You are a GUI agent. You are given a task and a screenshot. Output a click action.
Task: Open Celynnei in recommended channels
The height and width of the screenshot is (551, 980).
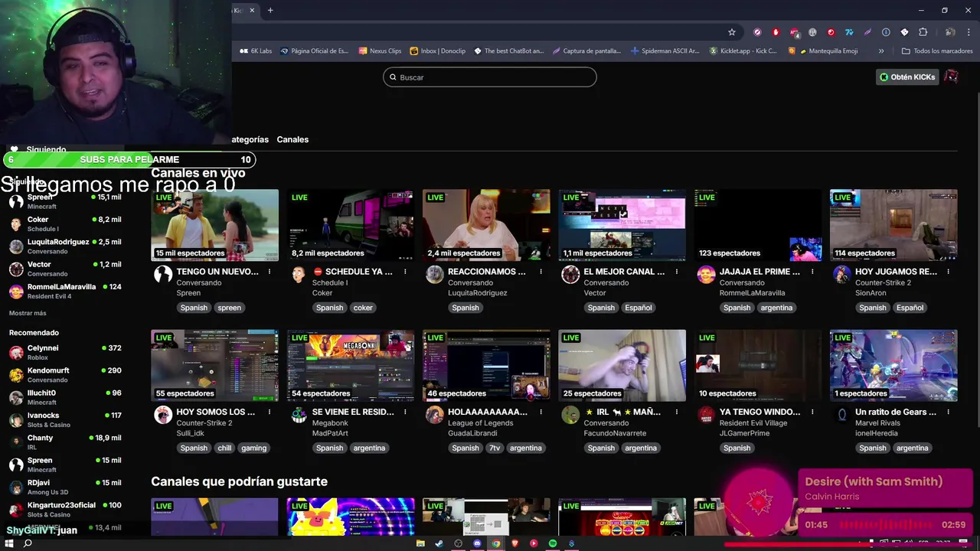tap(65, 352)
